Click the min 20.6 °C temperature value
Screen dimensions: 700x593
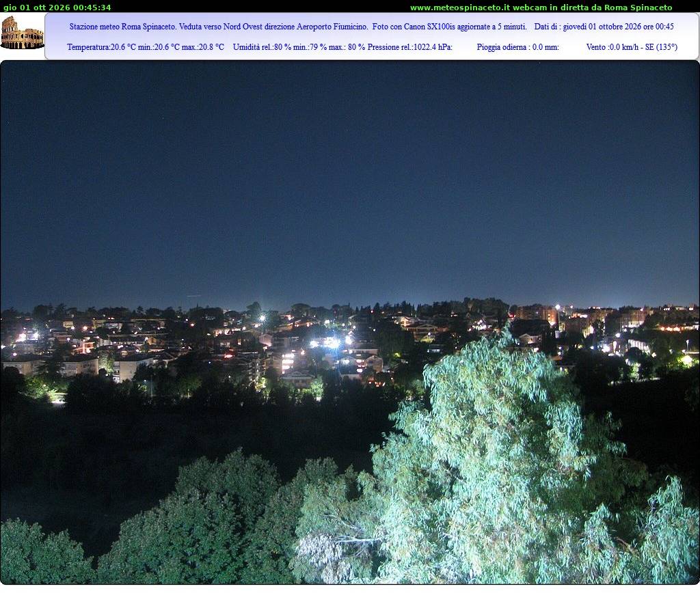coord(155,47)
